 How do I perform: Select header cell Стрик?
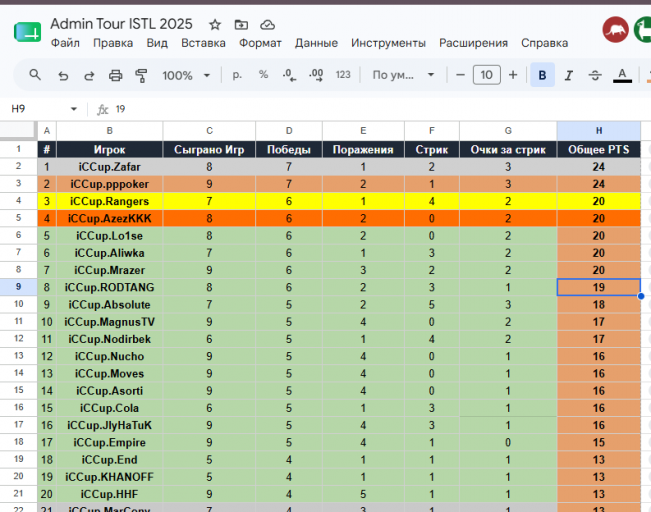tap(432, 149)
